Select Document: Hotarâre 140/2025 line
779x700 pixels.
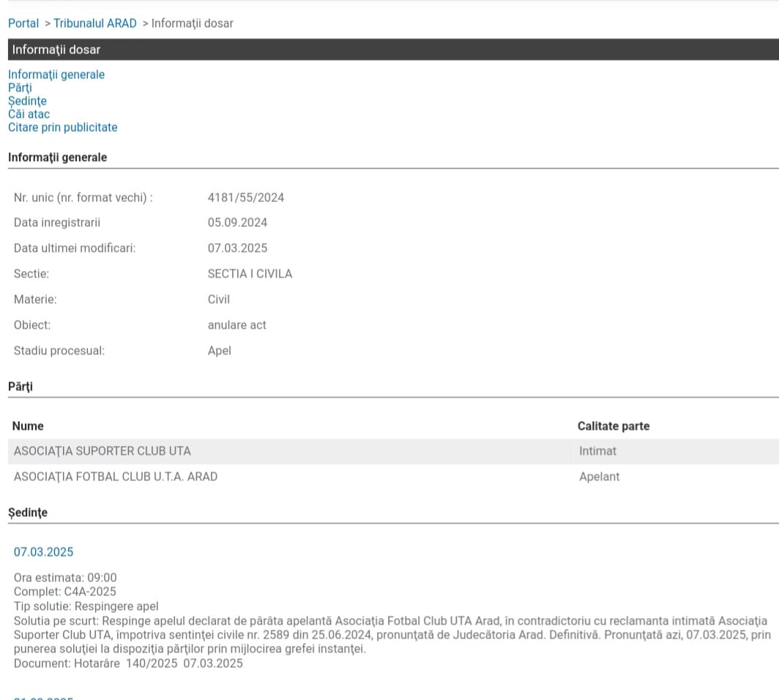128,663
